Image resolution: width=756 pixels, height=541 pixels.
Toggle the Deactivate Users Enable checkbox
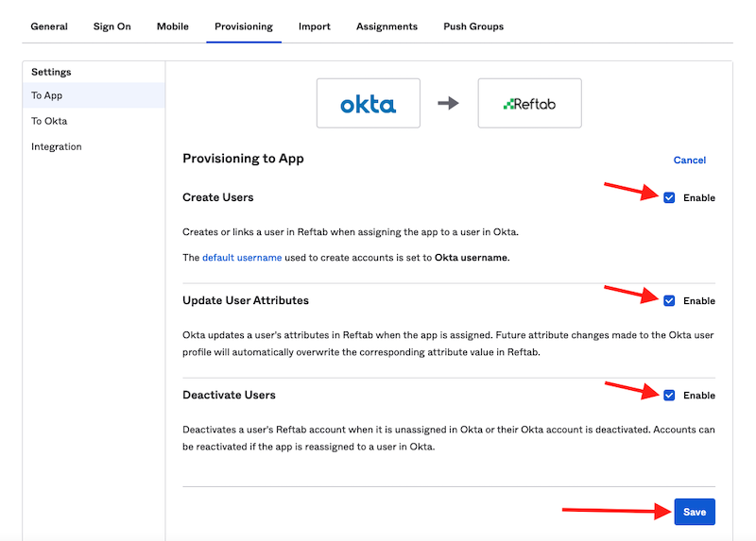tap(669, 395)
